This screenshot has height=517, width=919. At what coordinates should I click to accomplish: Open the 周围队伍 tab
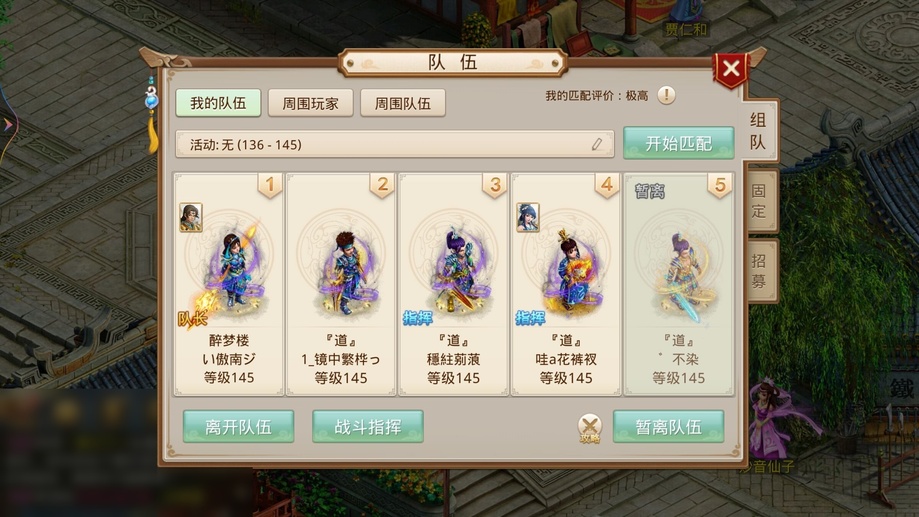[x=403, y=103]
